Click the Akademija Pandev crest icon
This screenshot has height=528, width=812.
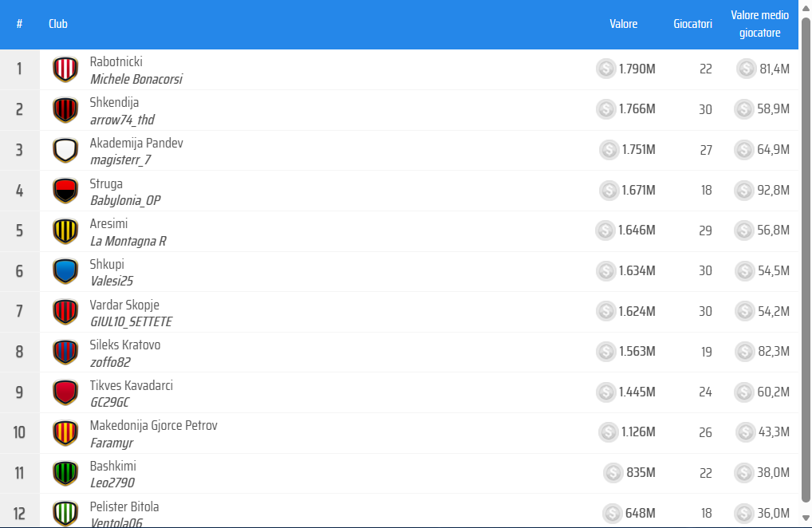(x=65, y=150)
